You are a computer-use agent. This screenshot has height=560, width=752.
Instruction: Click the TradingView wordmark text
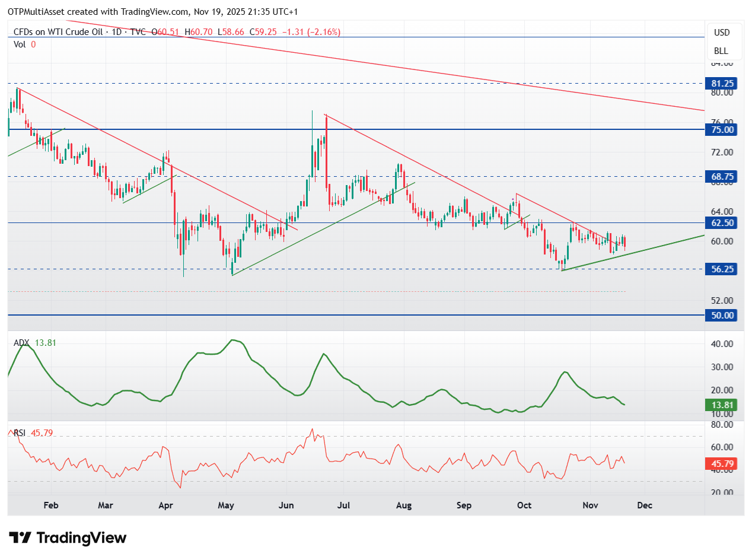(x=81, y=538)
